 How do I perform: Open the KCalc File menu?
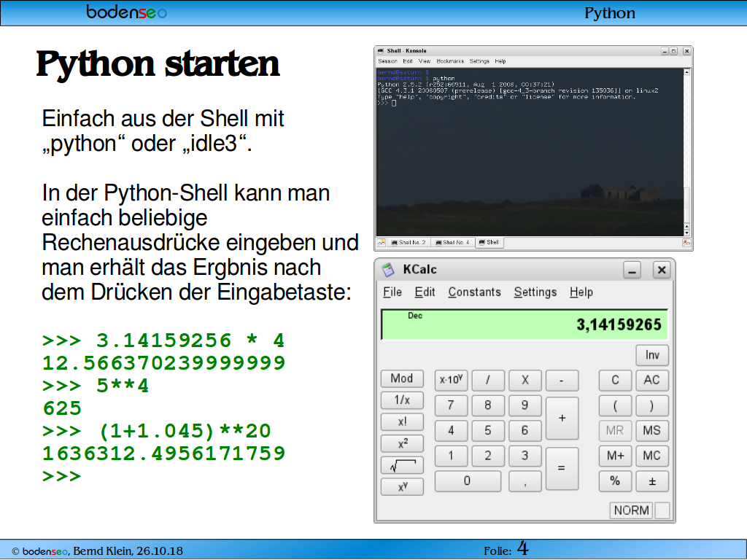tap(392, 292)
